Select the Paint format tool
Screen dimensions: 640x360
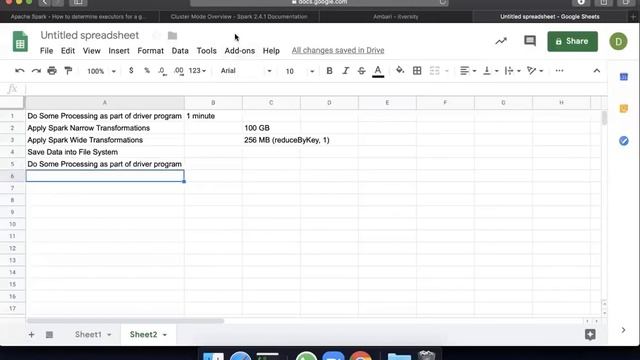[68, 71]
